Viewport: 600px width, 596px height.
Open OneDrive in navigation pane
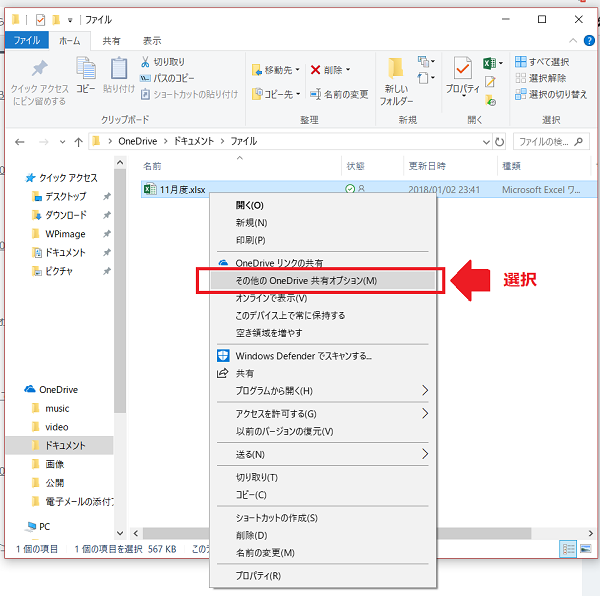pos(58,389)
